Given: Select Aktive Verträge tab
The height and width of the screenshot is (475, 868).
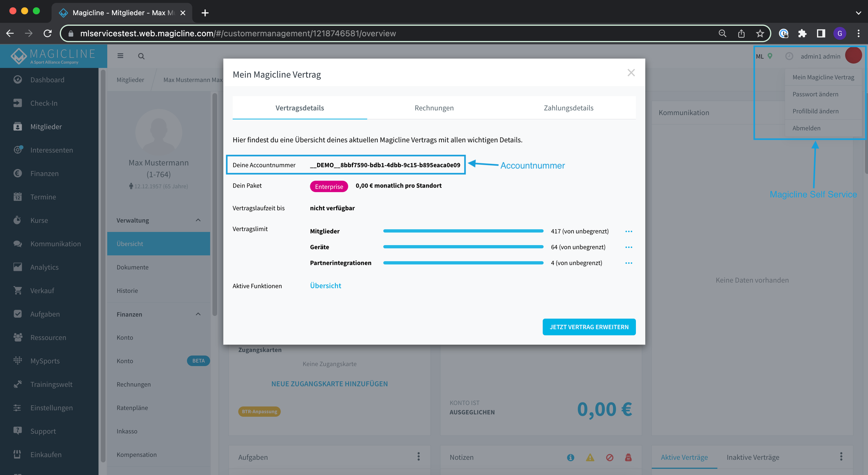Looking at the screenshot, I should click(684, 457).
